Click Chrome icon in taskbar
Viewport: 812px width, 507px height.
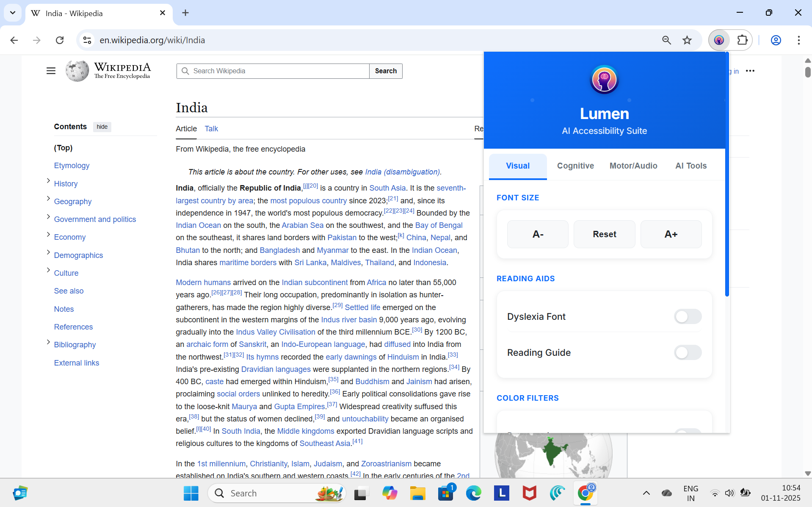[x=586, y=493]
